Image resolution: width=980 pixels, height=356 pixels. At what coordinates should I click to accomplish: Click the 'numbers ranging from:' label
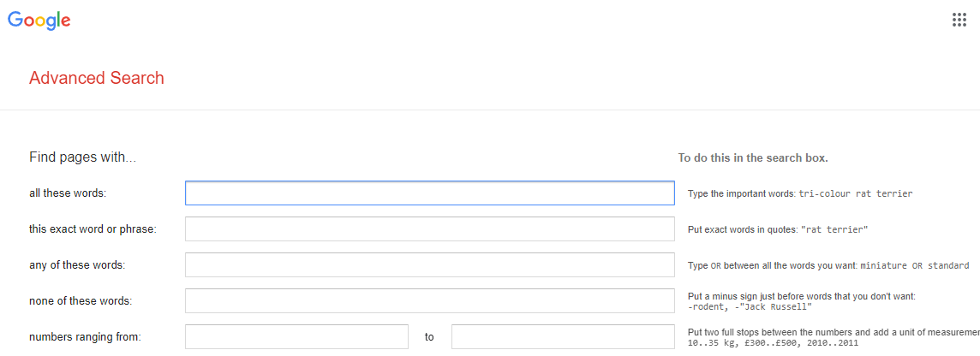pos(85,337)
